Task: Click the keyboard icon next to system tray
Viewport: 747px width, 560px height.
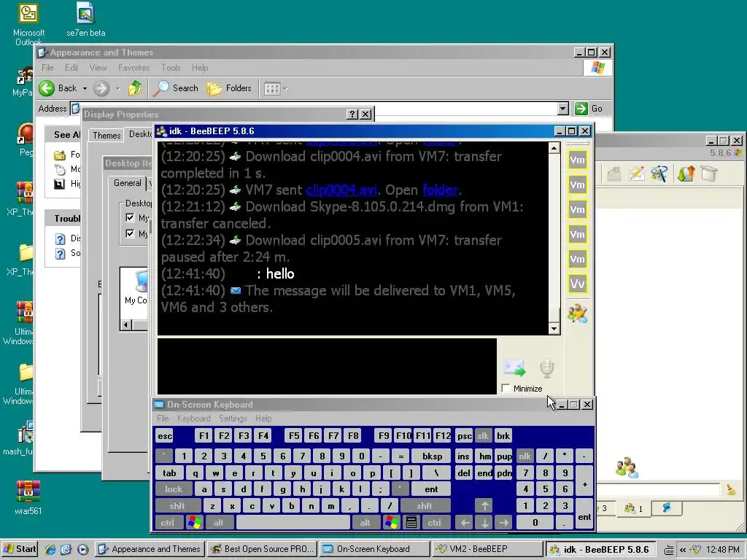Action: click(x=669, y=550)
